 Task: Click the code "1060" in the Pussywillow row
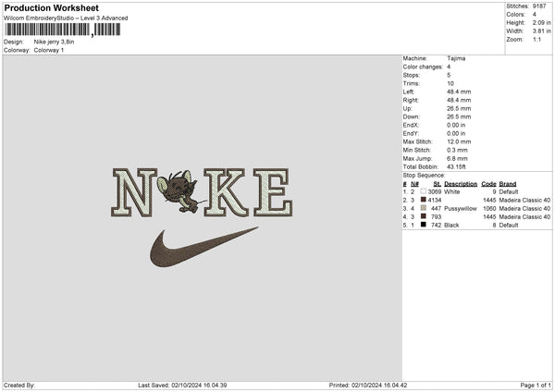[490, 208]
